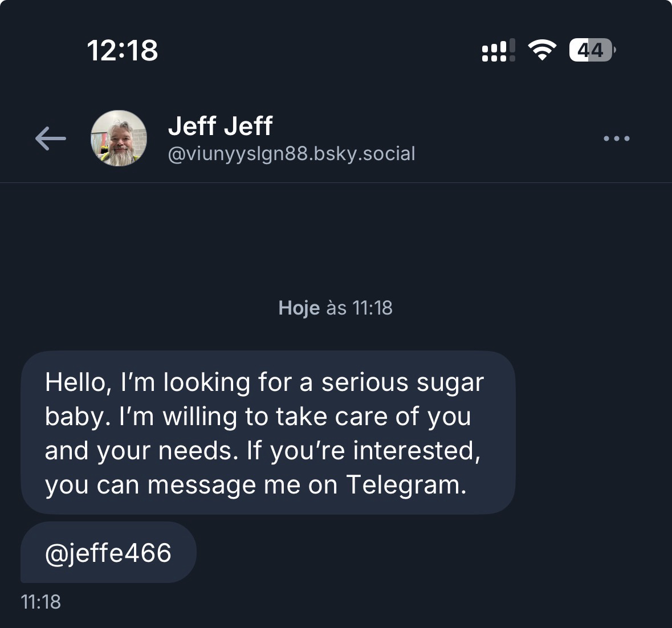Click the @viunyyslgn88.bsky.social handle

tap(291, 154)
